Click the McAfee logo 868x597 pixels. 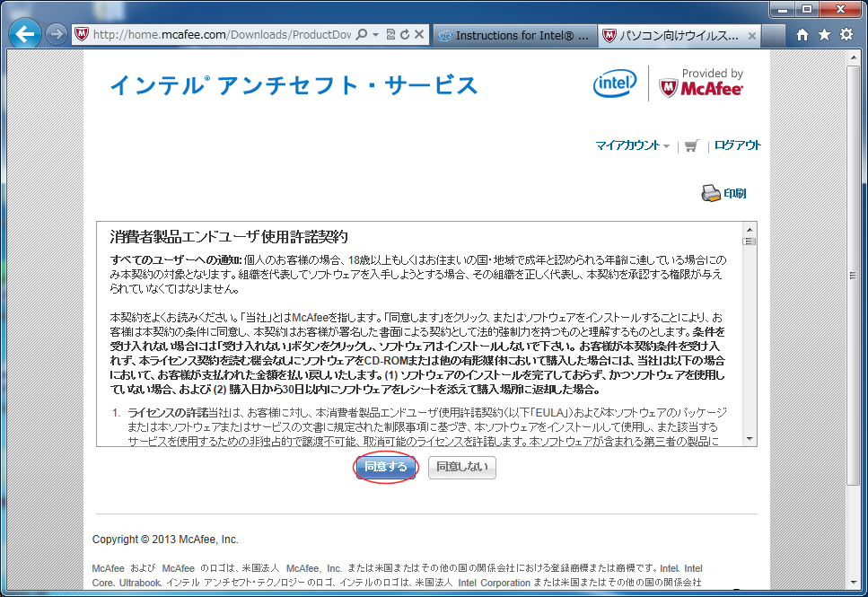pos(701,89)
